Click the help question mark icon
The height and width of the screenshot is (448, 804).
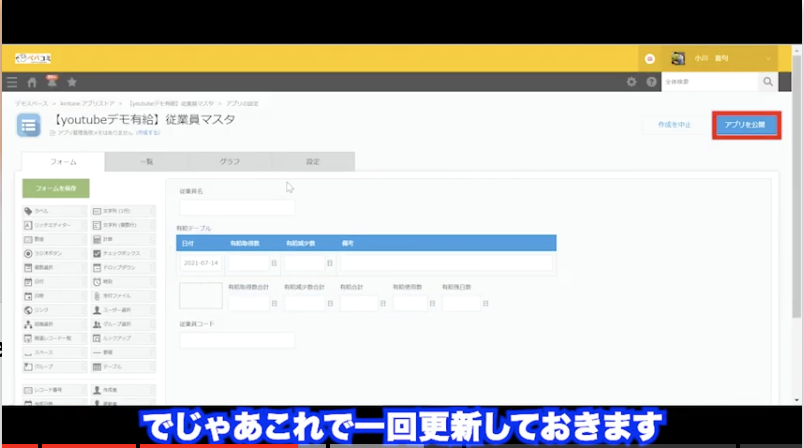(651, 82)
